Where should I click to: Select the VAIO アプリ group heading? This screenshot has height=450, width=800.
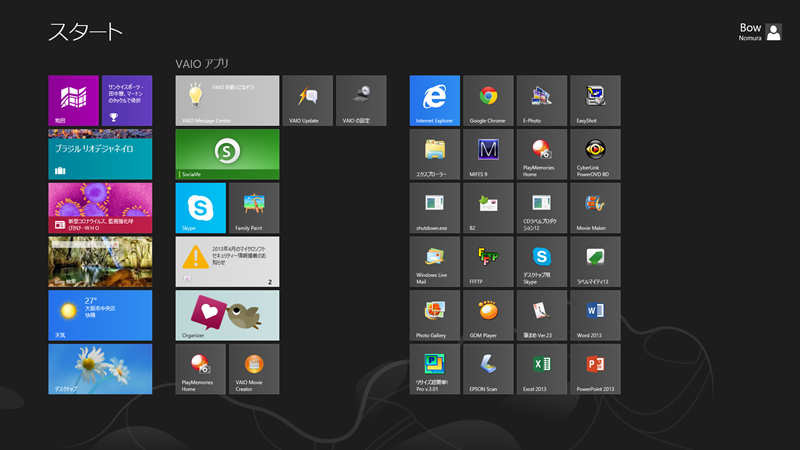202,64
